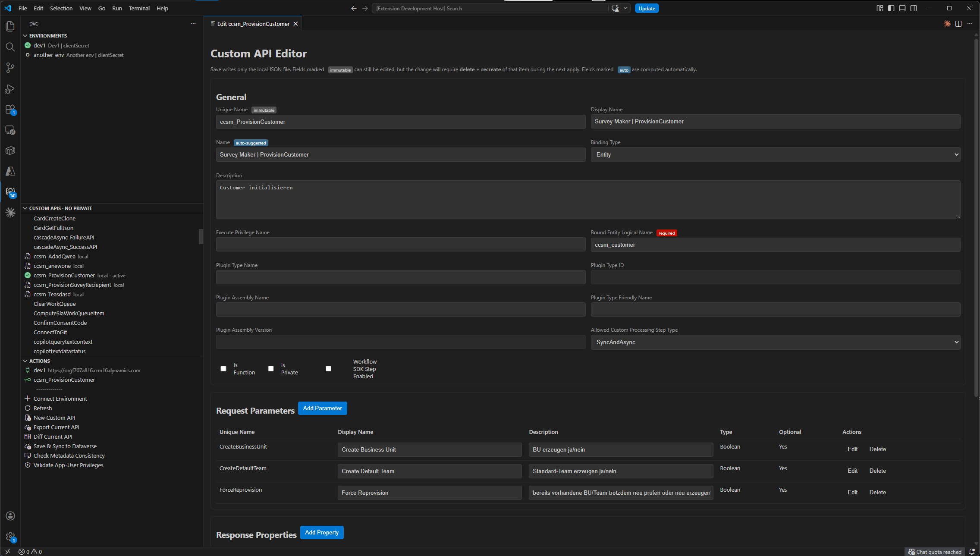Click Edit for the CreateBusinessUnit parameter
The height and width of the screenshot is (556, 980).
pos(852,449)
